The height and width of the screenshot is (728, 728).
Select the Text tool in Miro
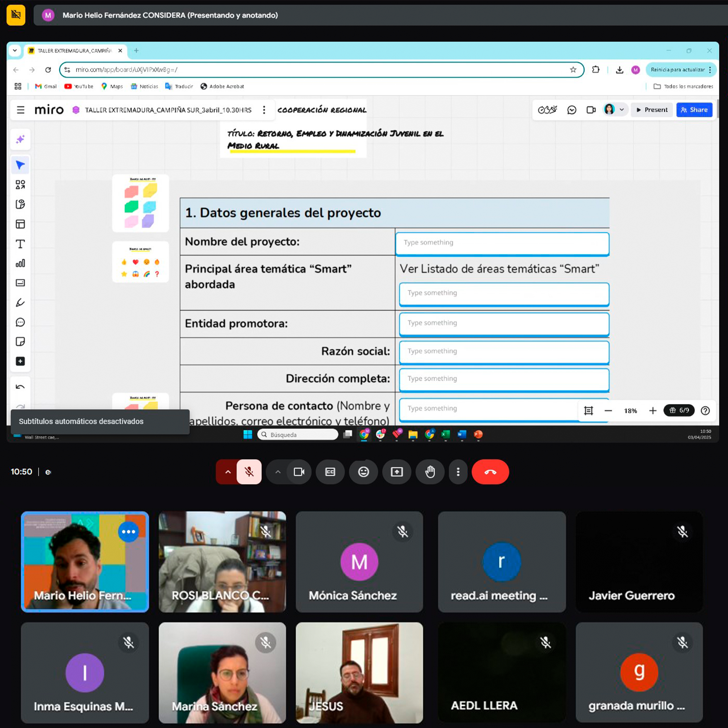point(20,244)
